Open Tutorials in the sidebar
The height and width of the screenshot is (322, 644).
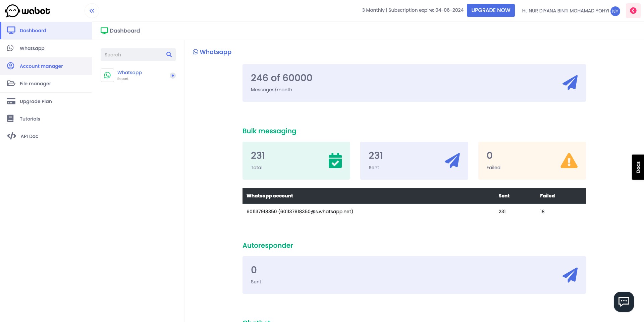(x=46, y=119)
